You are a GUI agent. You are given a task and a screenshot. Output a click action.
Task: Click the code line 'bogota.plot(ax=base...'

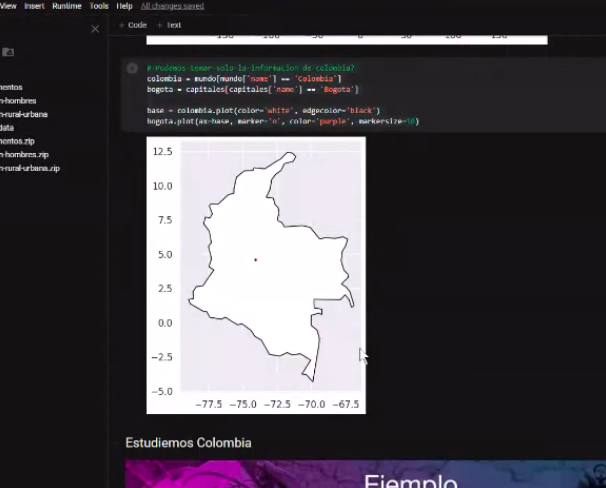(283, 121)
